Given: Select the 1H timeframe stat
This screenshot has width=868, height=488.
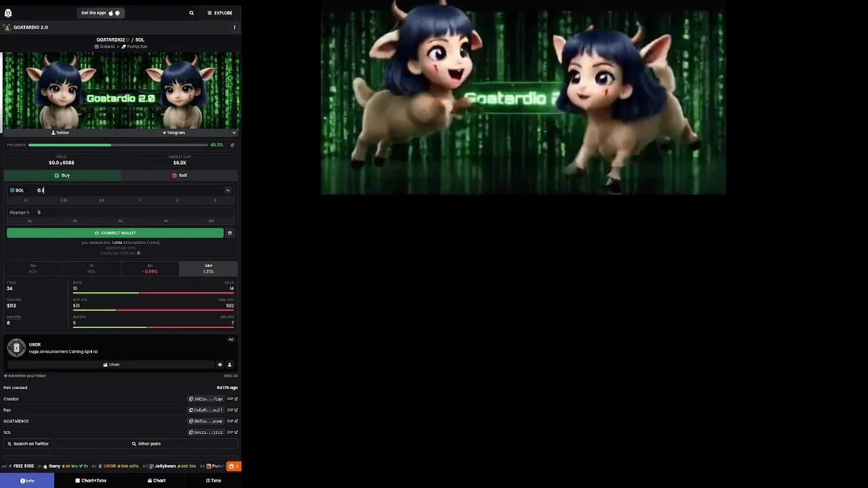Looking at the screenshot, I should pos(91,268).
